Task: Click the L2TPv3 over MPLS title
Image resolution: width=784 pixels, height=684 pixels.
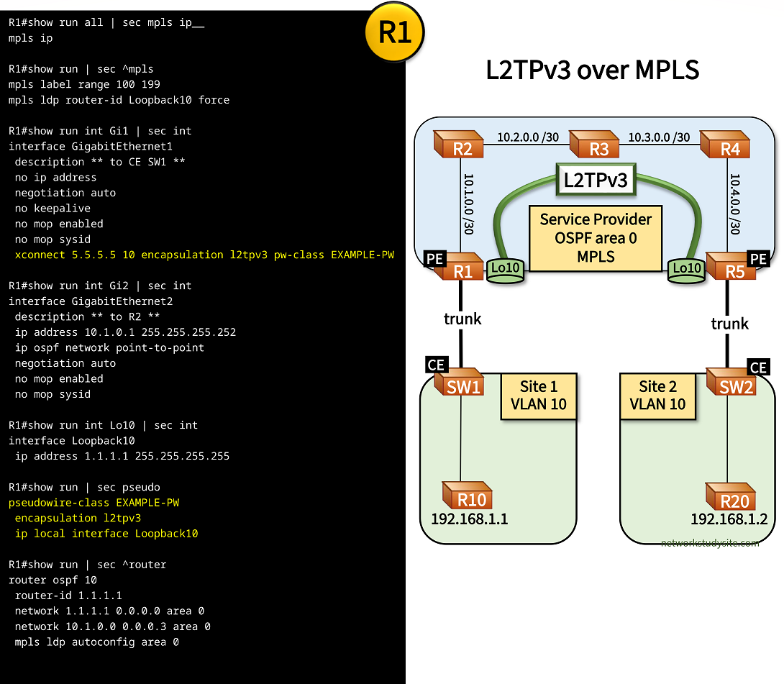Action: tap(593, 70)
